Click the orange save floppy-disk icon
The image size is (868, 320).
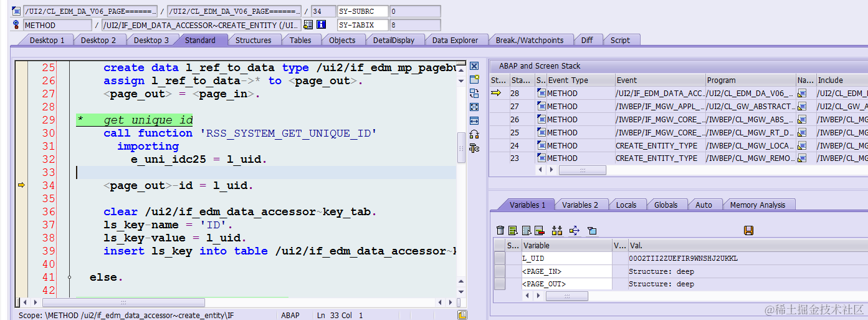coord(749,231)
